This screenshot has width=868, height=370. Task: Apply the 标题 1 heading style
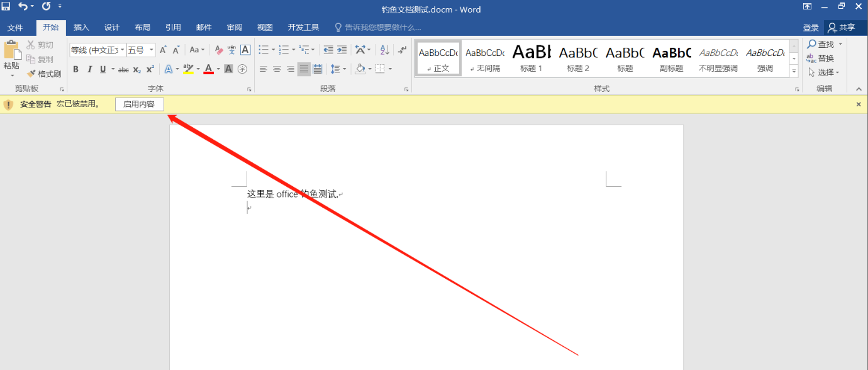click(531, 59)
